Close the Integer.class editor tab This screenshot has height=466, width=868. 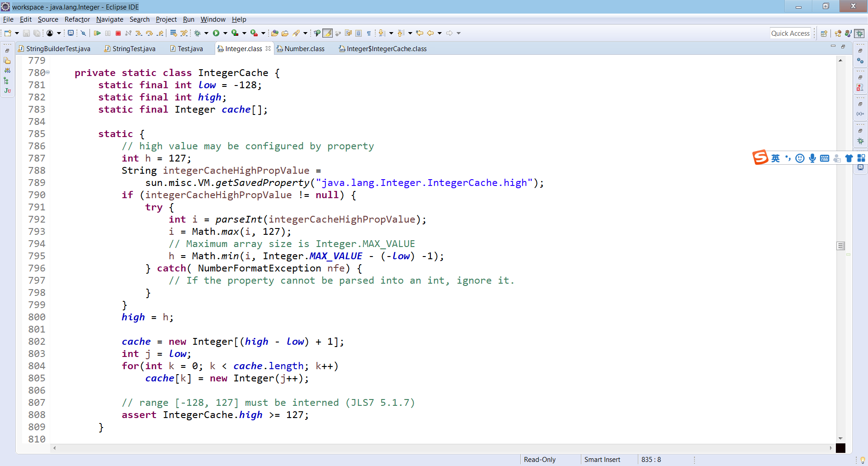pos(268,48)
